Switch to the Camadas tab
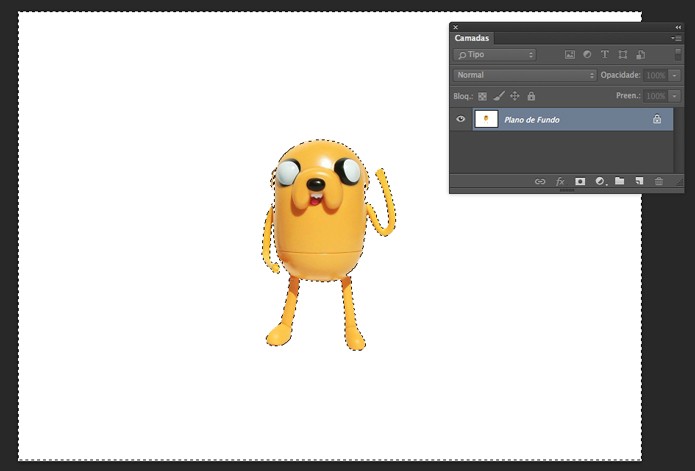This screenshot has height=471, width=695. [472, 38]
